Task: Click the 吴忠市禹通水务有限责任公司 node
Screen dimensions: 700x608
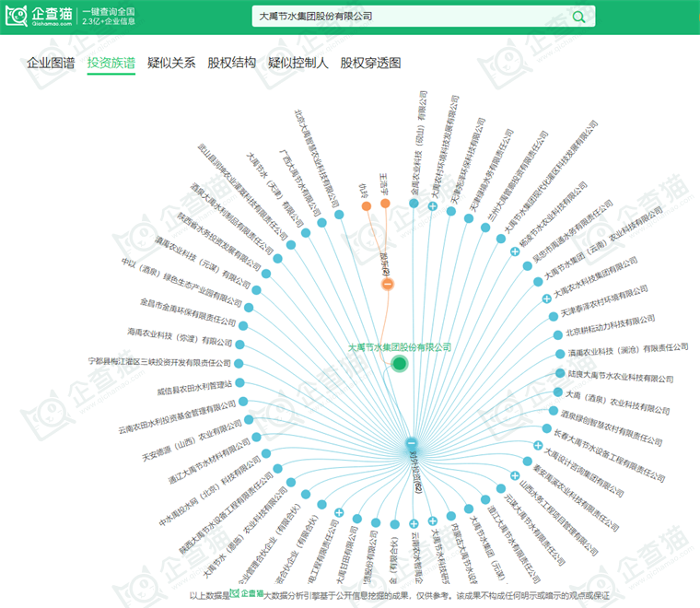Action: point(527,266)
